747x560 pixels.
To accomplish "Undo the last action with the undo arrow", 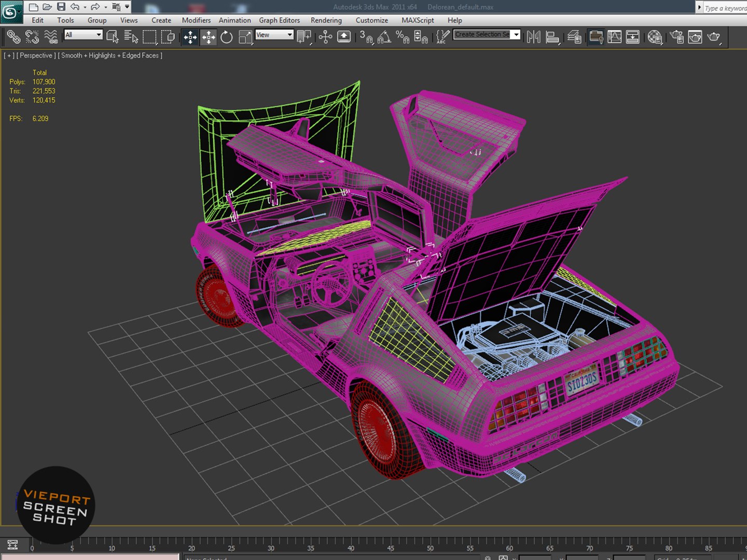I will [x=75, y=7].
